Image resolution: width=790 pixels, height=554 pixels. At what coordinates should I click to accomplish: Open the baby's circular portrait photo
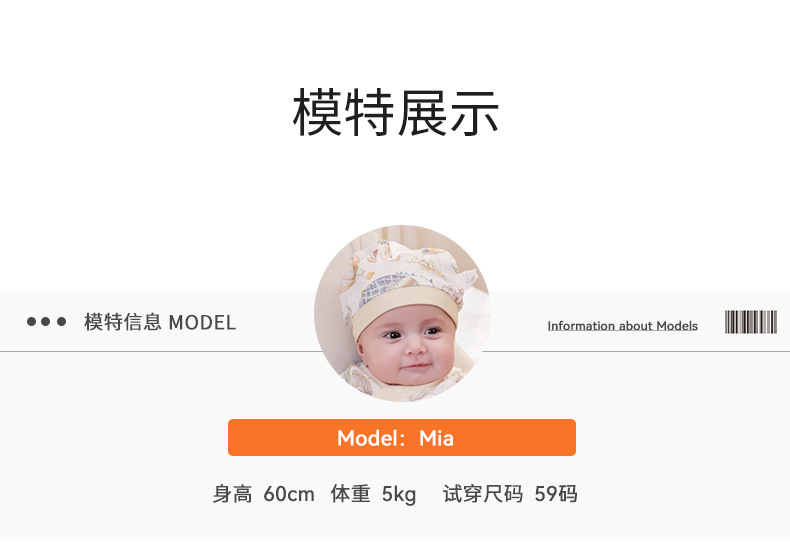pyautogui.click(x=402, y=313)
